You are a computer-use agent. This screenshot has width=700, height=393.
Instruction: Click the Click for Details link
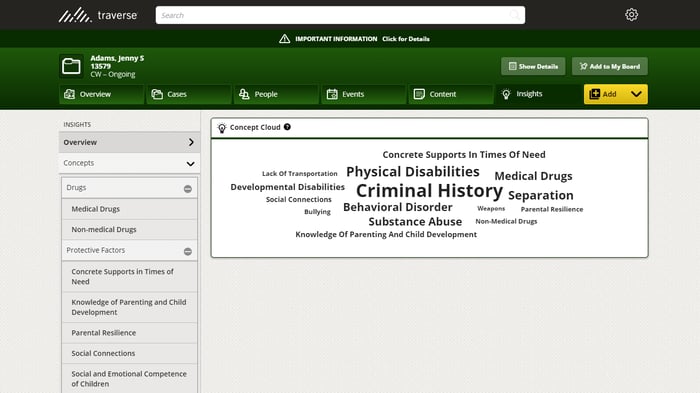[x=405, y=39]
